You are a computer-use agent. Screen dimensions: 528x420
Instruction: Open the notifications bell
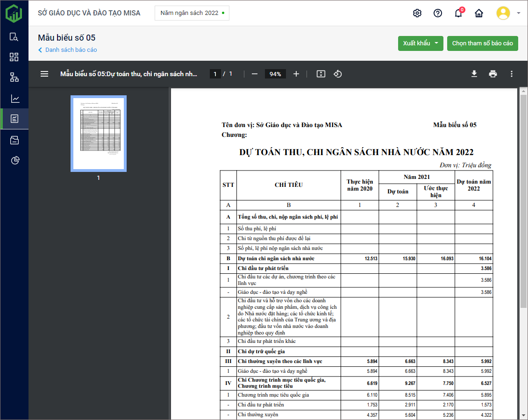pos(458,13)
